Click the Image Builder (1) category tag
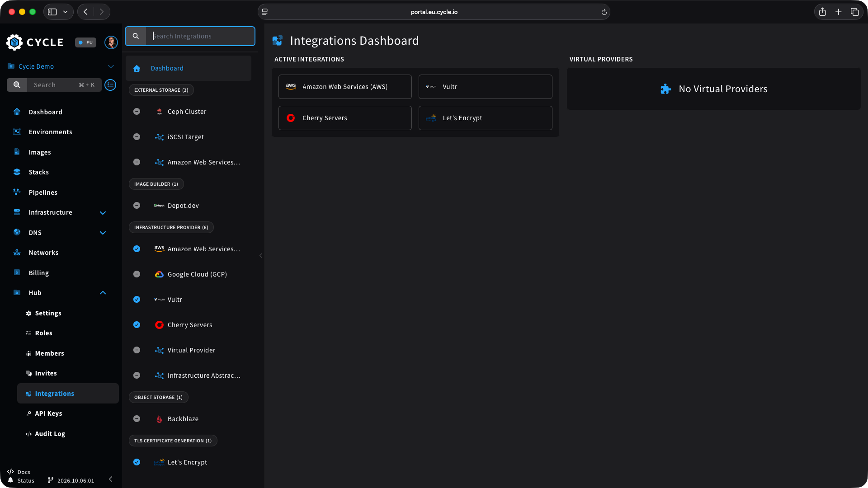 [x=156, y=184]
